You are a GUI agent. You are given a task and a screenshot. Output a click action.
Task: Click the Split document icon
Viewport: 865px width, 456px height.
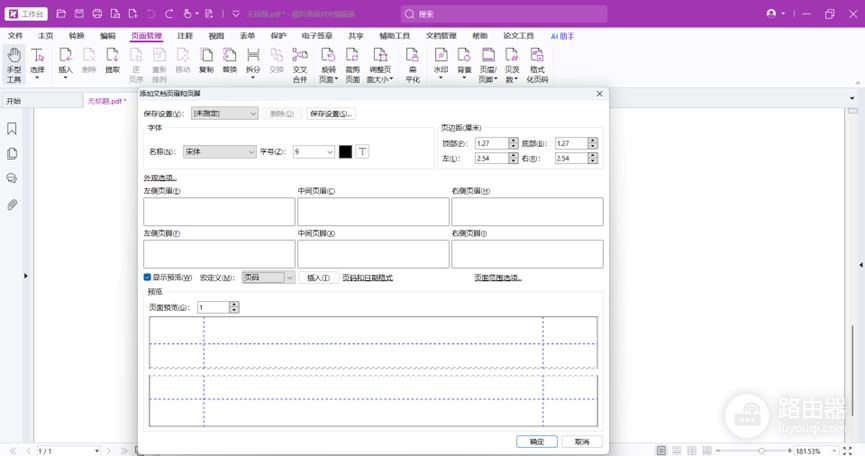[253, 55]
